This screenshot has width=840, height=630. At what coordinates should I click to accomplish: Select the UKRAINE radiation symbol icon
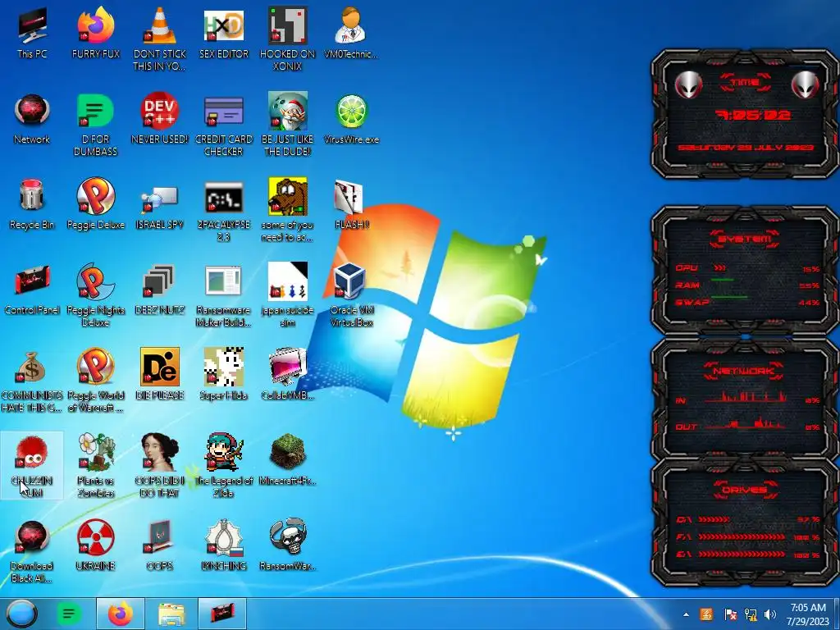coord(96,537)
